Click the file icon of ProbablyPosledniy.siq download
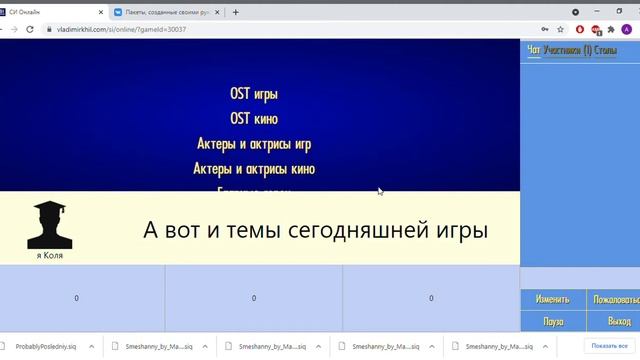This screenshot has width=640, height=360. pos(2,346)
